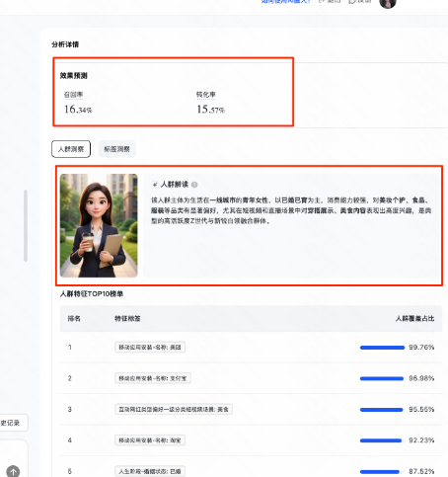
Task: Click the rank 5 feature tag 已婚
Action: [150, 471]
